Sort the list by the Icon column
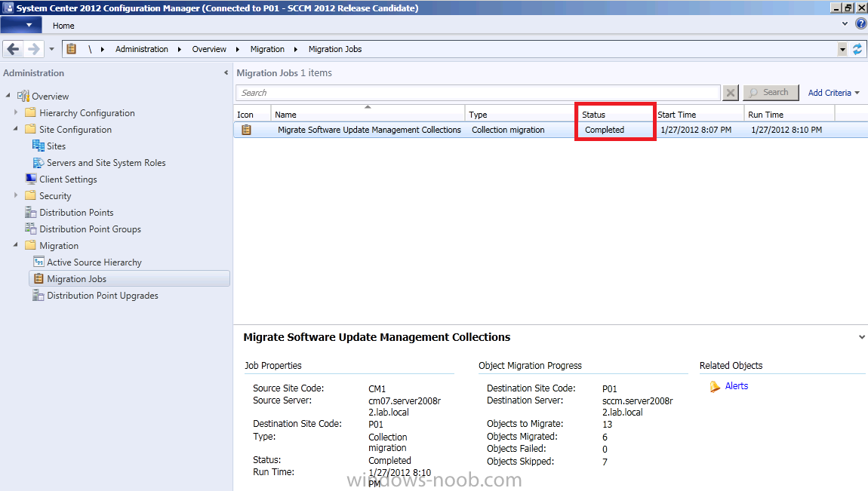This screenshot has width=868, height=491. point(252,115)
